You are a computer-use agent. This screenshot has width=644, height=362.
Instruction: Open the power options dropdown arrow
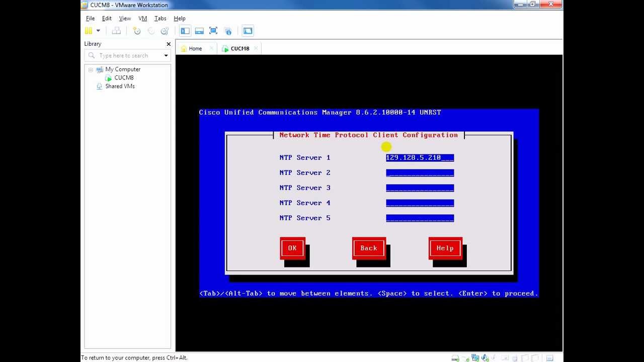(x=98, y=31)
